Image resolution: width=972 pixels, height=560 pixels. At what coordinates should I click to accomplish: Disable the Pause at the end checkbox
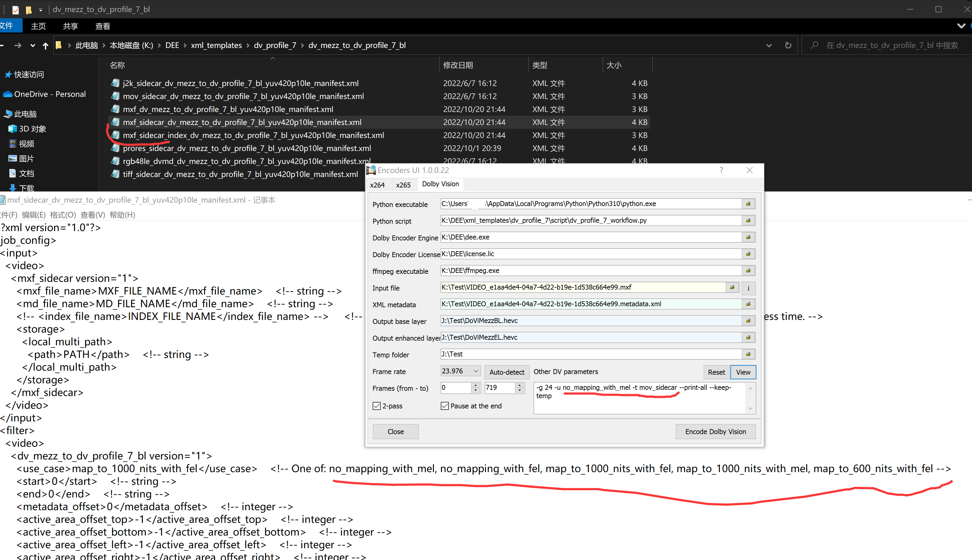click(x=445, y=406)
